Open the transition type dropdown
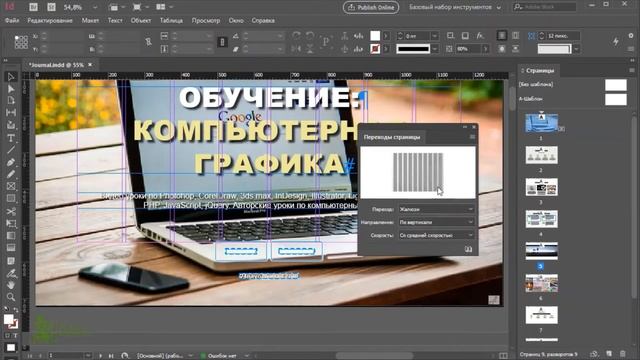Image resolution: width=640 pixels, height=360 pixels. [x=436, y=209]
